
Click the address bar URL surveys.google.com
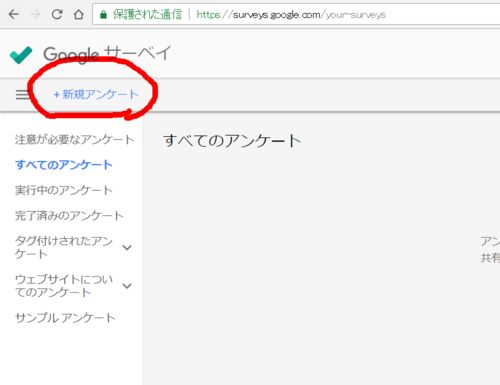291,15
